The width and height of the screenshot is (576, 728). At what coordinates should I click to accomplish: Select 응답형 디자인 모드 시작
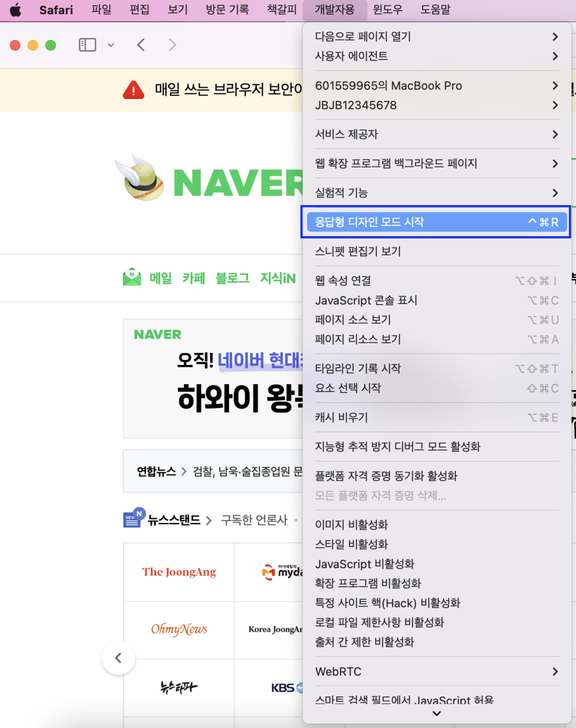(436, 222)
